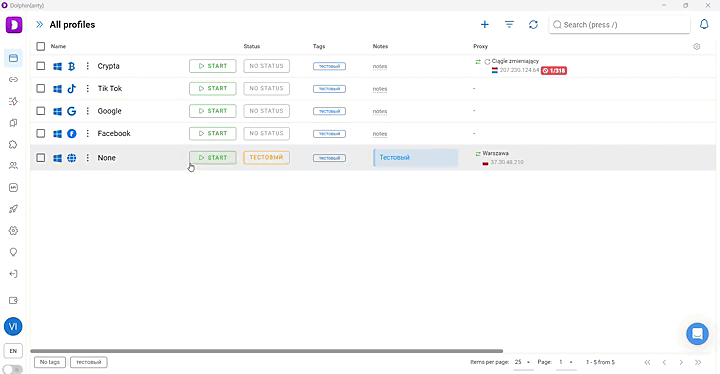
Task: Change language with EN button
Action: (13, 351)
